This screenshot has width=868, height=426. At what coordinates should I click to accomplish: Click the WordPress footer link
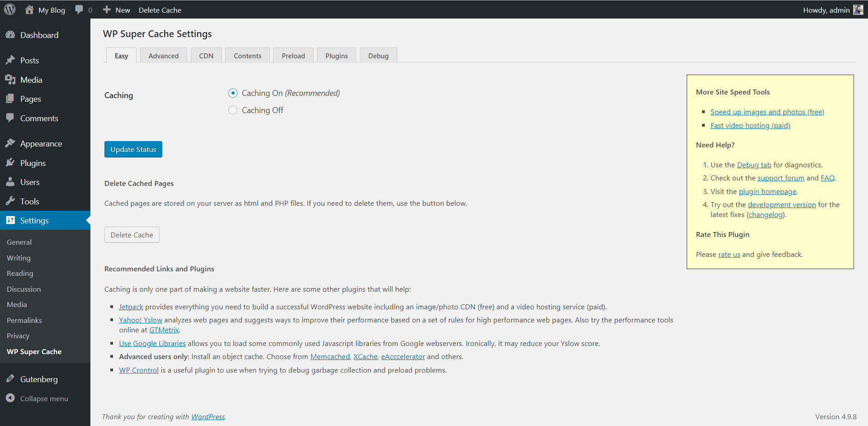[208, 417]
